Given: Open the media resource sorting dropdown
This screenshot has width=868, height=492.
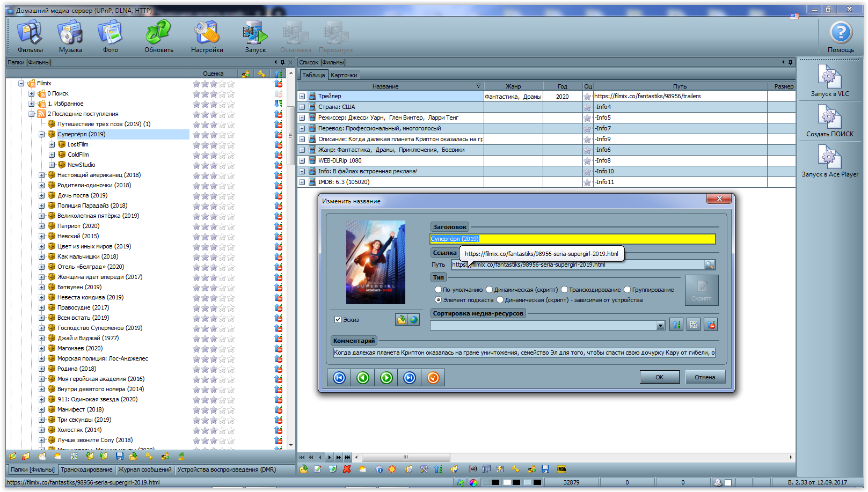Looking at the screenshot, I should pyautogui.click(x=660, y=326).
